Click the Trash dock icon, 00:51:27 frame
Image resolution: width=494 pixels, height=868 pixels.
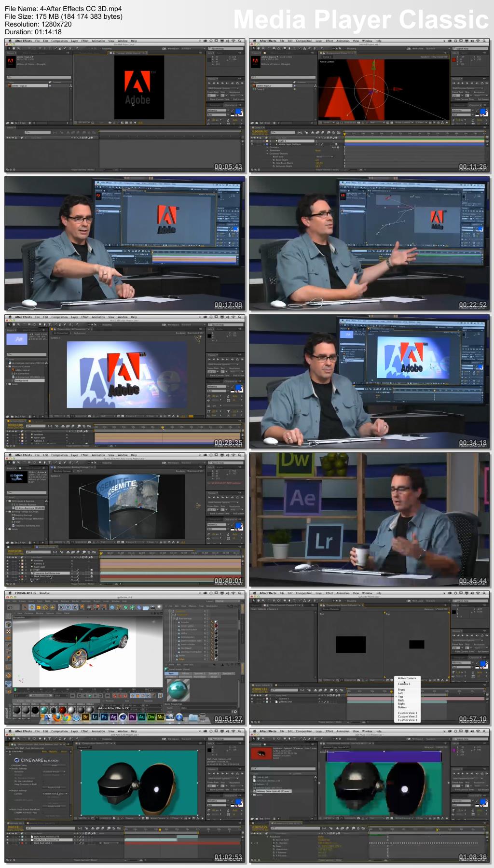point(202,716)
